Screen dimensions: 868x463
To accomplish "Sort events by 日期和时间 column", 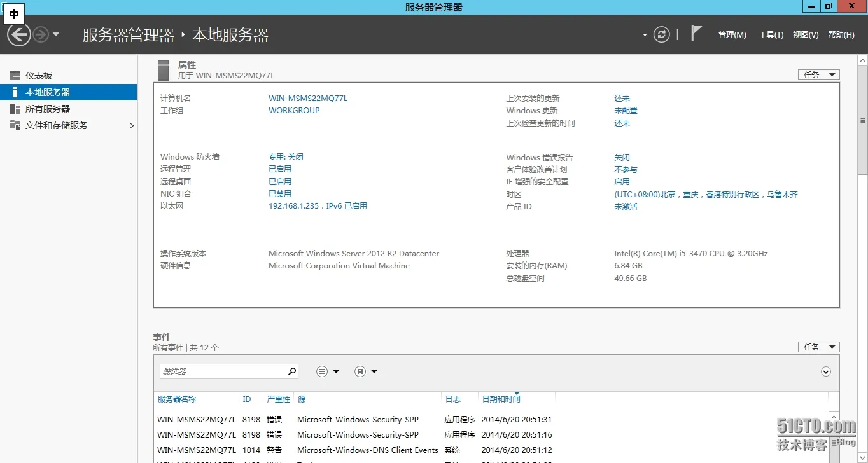I will pos(501,399).
